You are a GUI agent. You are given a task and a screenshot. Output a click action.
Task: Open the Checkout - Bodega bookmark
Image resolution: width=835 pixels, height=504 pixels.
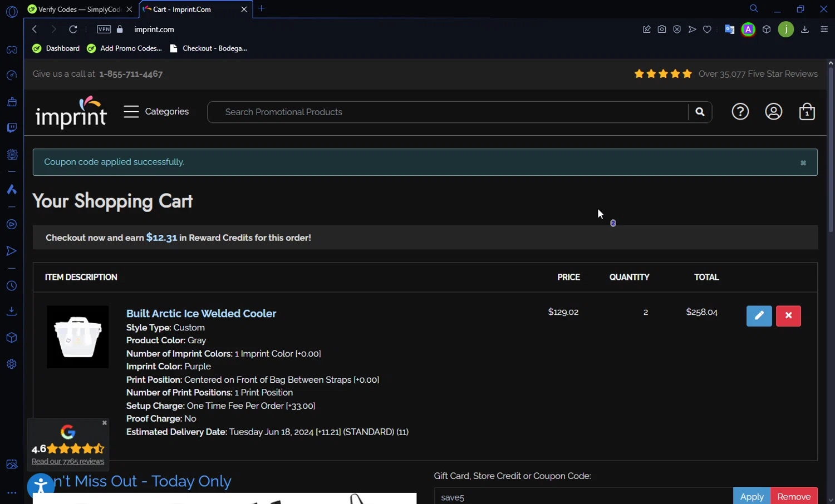[208, 48]
